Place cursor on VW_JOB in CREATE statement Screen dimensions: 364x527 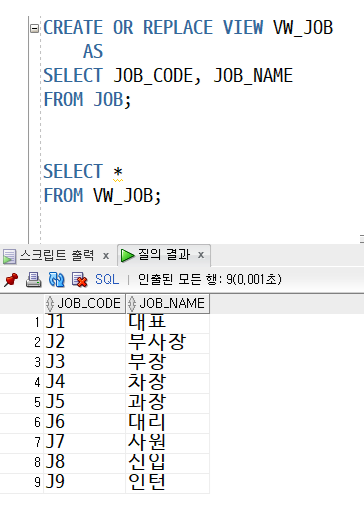[x=303, y=28]
